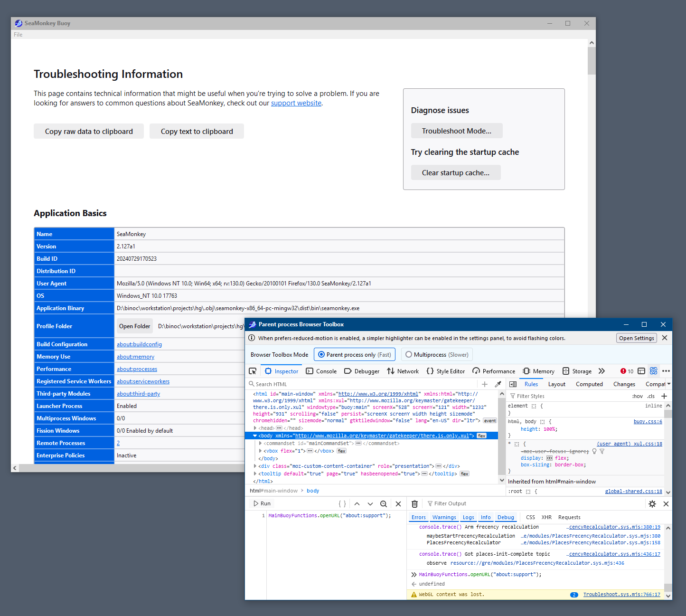Screen dimensions: 686x616
Task: Toggle the Debug console filter
Action: click(506, 517)
